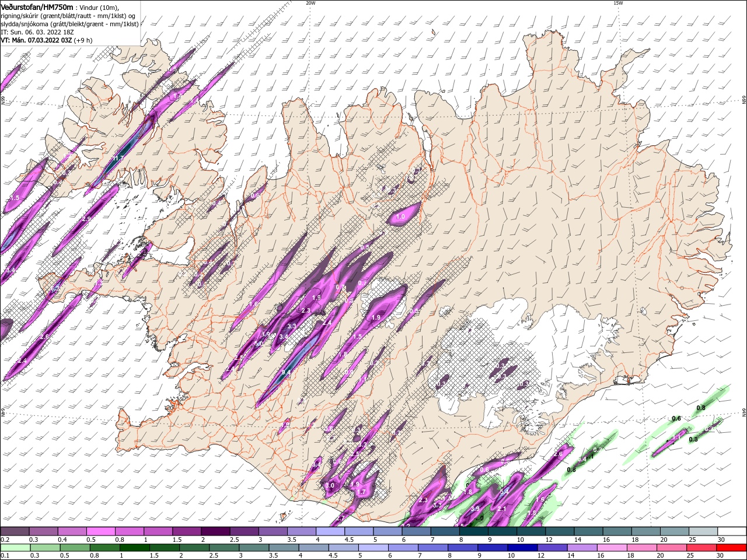Pick the 3 grey-green swatch in rain scale
Viewport: 747px width, 560px height.
pos(253,548)
